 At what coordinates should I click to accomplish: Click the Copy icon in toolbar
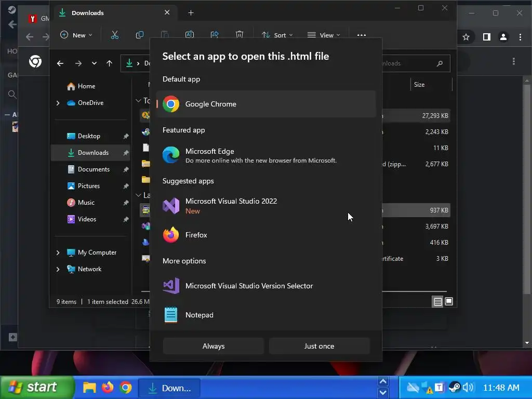coord(139,35)
